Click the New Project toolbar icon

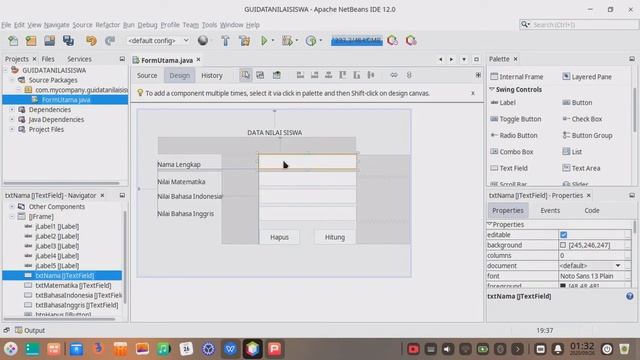pos(31,41)
